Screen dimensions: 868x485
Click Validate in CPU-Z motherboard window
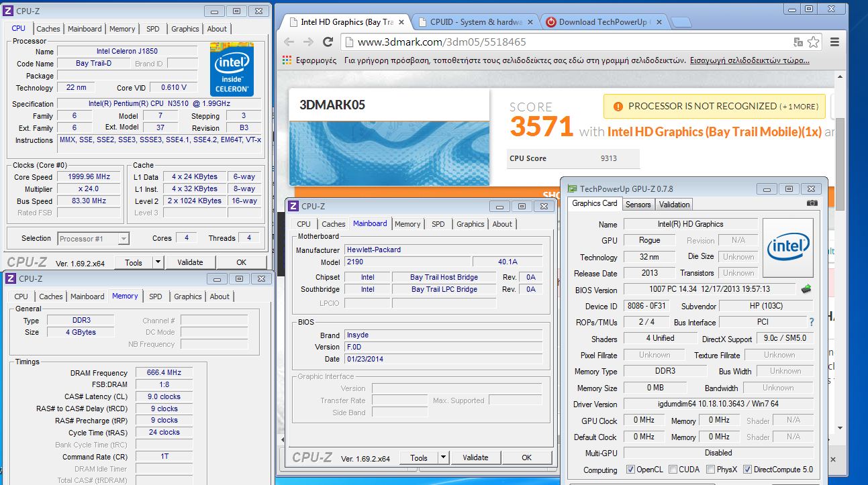click(x=475, y=457)
